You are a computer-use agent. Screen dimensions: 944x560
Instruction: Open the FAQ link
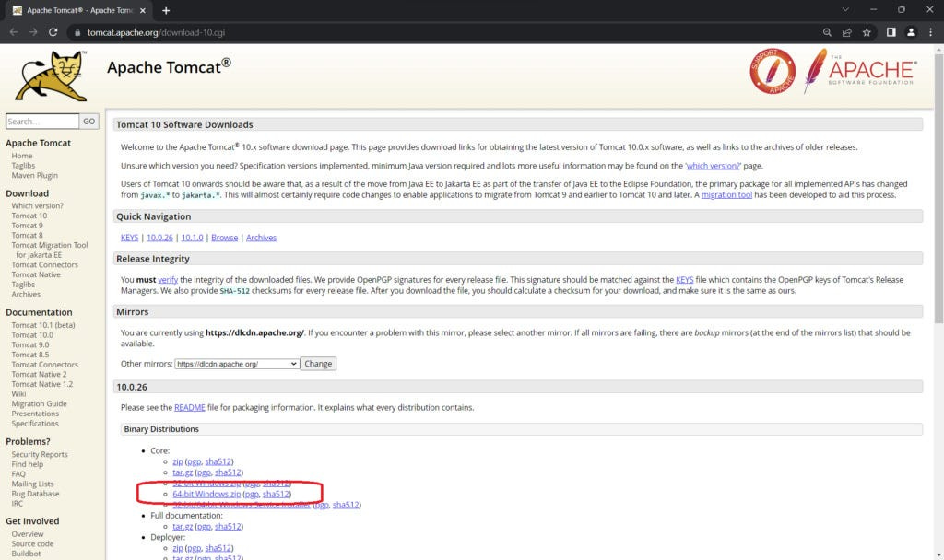tap(18, 474)
